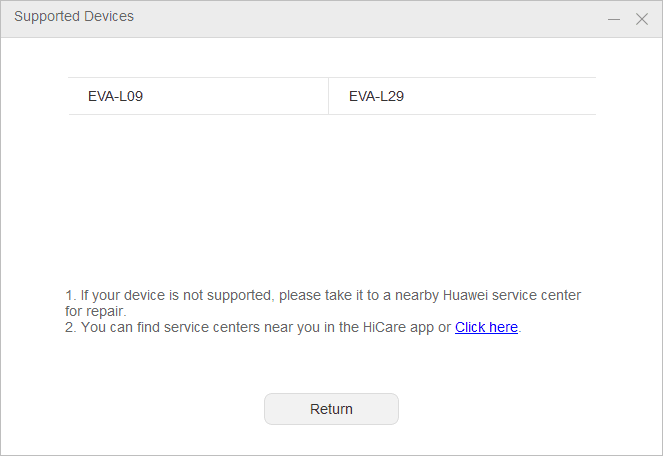Image resolution: width=663 pixels, height=456 pixels.
Task: Click the Supported Devices title text
Action: coord(74,16)
